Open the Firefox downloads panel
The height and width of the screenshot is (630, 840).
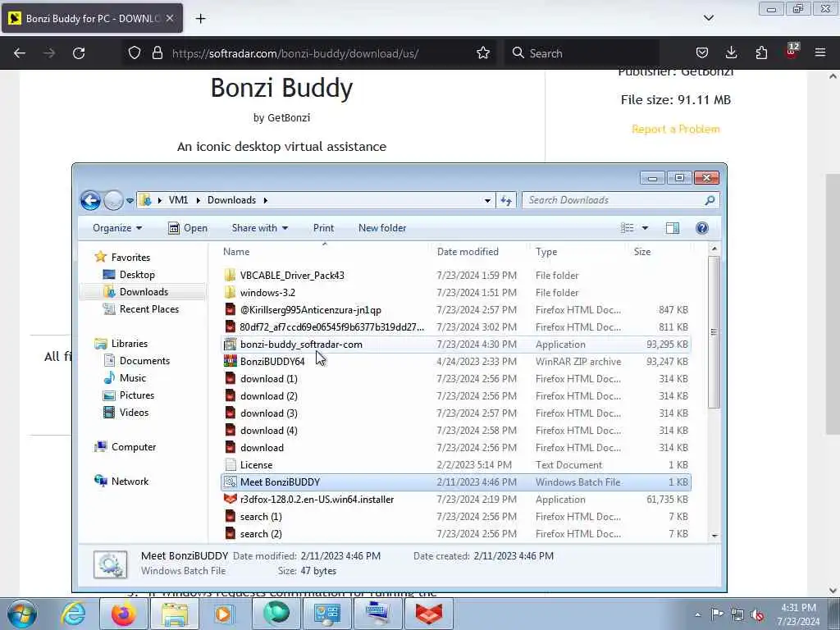click(x=731, y=53)
